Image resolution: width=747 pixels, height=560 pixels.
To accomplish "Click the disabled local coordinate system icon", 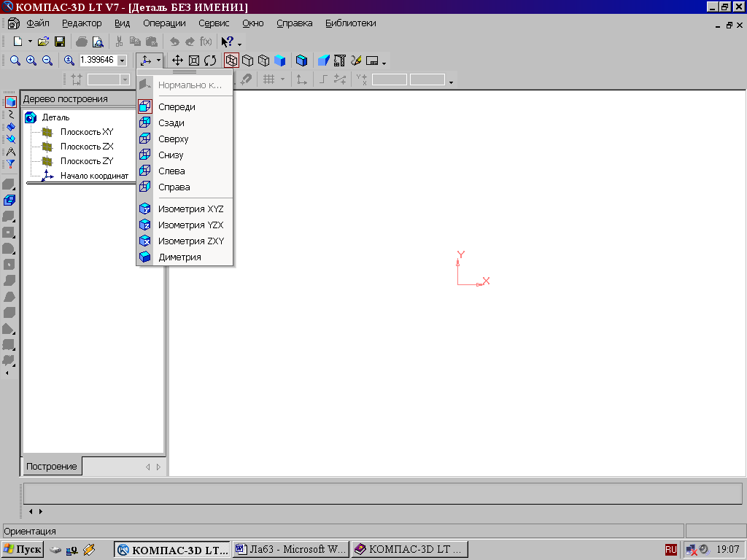I will tap(301, 79).
